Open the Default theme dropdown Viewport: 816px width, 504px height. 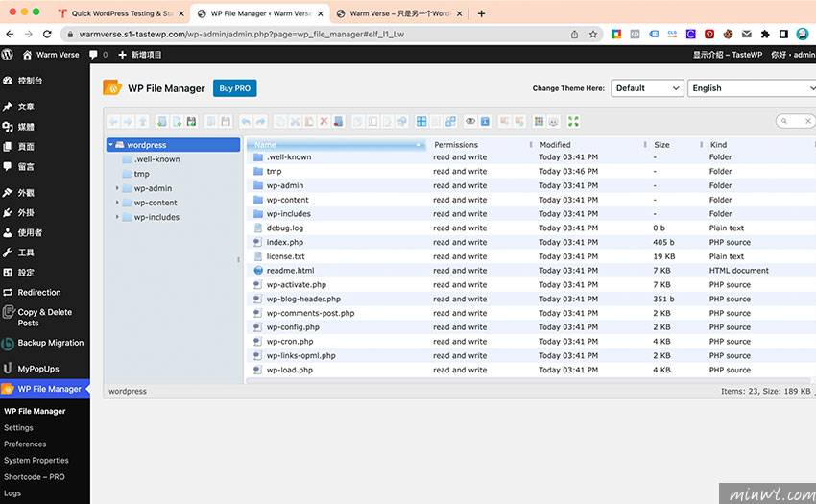click(646, 88)
